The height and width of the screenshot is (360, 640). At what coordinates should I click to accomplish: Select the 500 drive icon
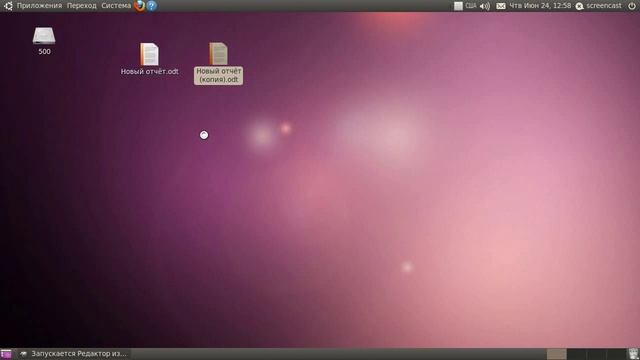click(x=44, y=36)
